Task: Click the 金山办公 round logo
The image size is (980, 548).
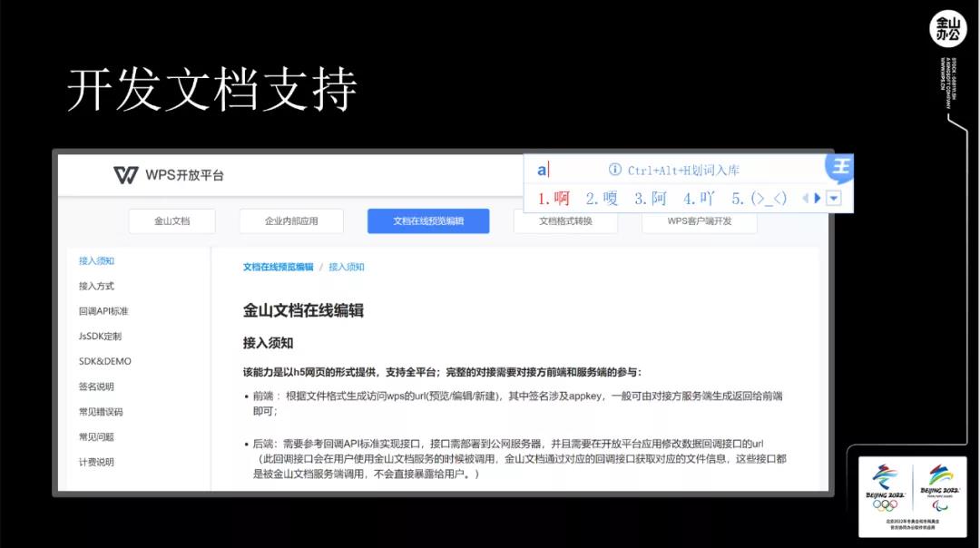Action: [947, 29]
